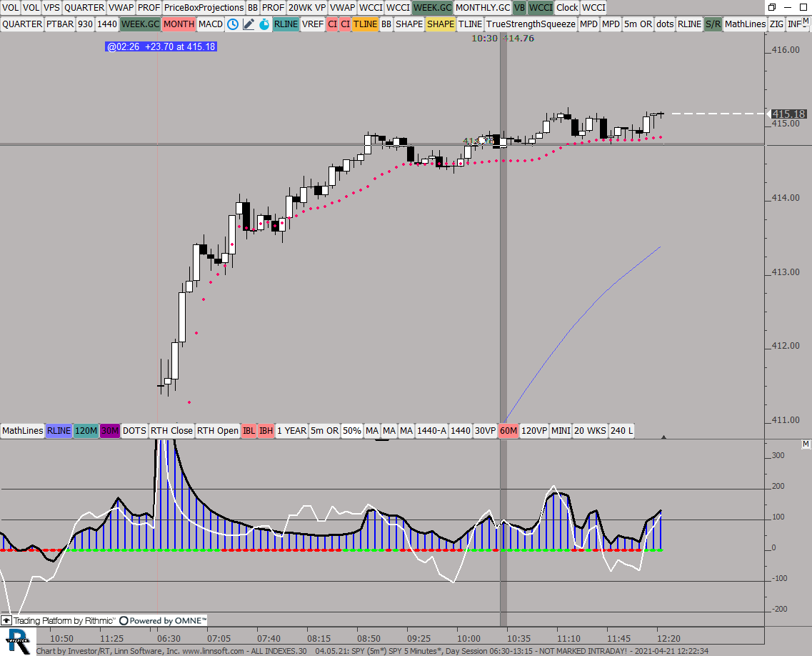Select the 1 YEAR button
The image size is (812, 656).
pos(292,431)
